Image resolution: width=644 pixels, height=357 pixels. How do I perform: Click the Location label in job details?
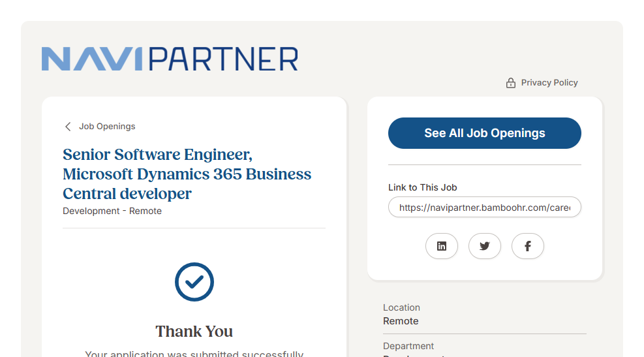pos(401,307)
